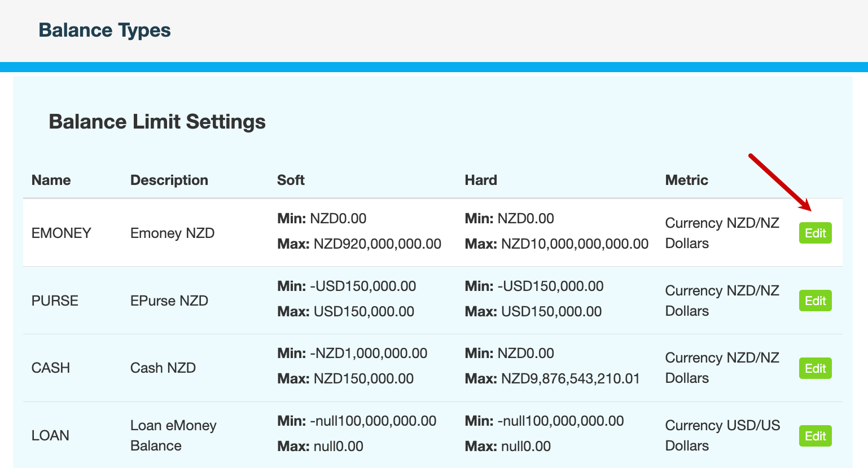
Task: Select the PURSE name cell
Action: (x=55, y=301)
